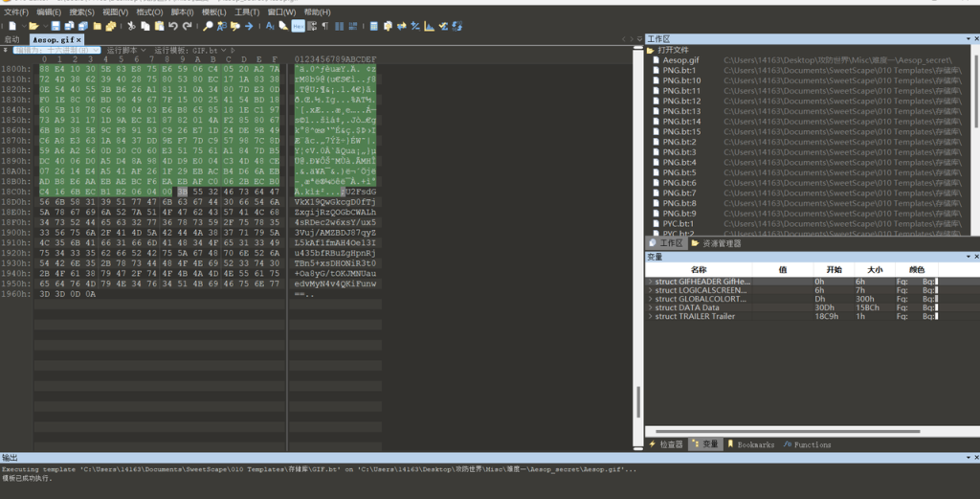Click the Undo arrow icon
980x499 pixels.
[x=173, y=26]
